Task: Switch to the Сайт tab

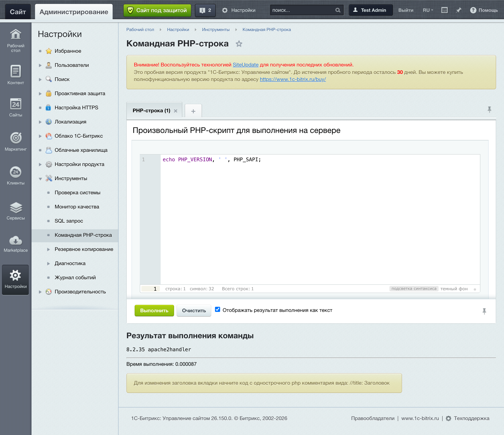Action: [x=18, y=12]
